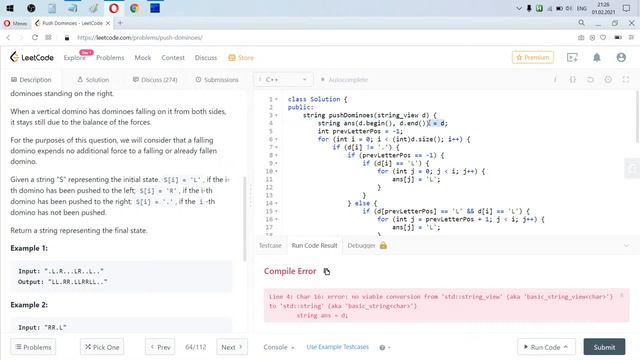640x360 pixels.
Task: Open the Store nav link
Action: 241,58
